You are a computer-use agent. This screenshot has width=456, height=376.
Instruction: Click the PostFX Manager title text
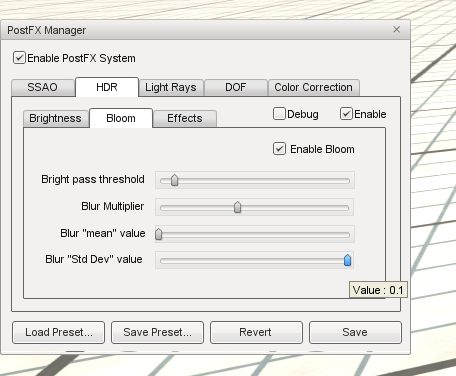point(47,30)
